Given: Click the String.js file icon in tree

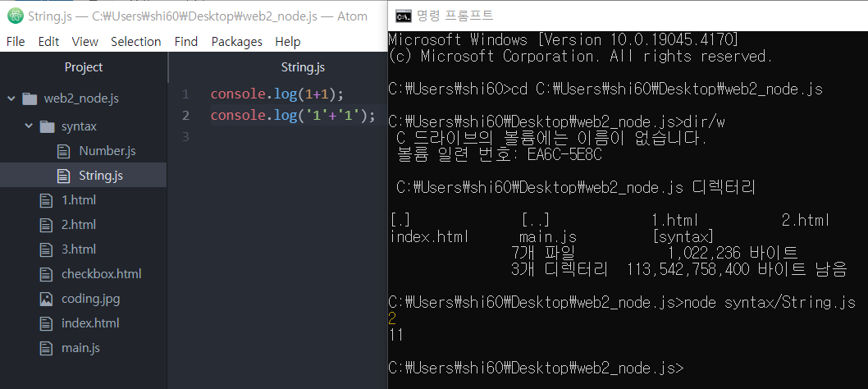Looking at the screenshot, I should pos(64,176).
